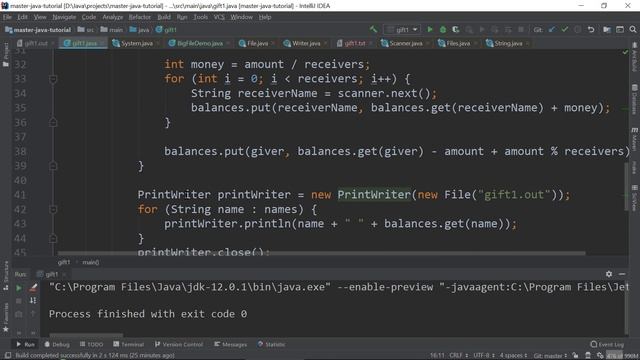Open the Edit menu
The image size is (640, 360).
[22, 17]
